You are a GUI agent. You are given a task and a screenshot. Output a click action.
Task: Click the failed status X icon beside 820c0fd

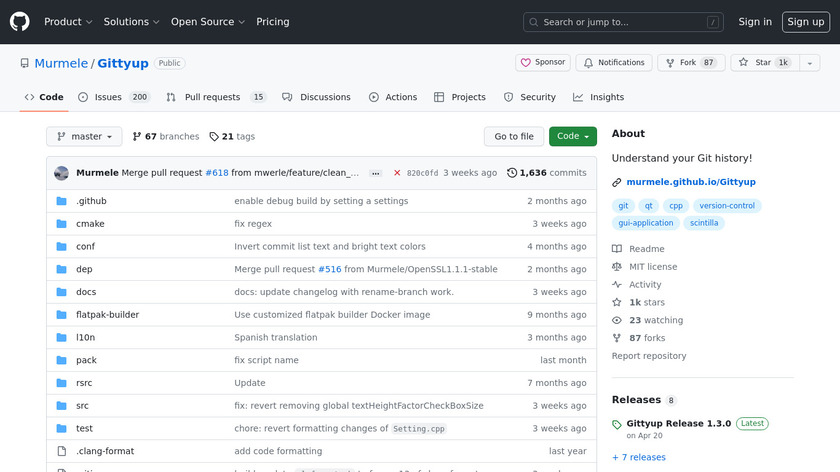[397, 173]
